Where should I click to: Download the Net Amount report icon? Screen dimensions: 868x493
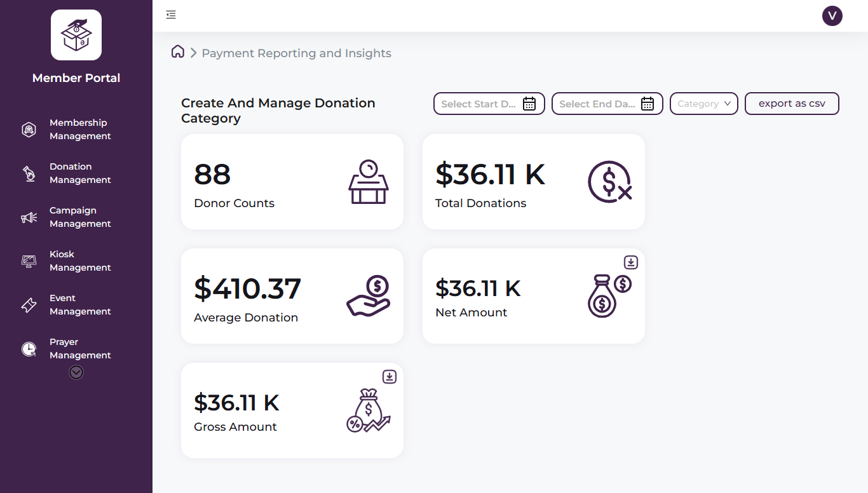(630, 262)
